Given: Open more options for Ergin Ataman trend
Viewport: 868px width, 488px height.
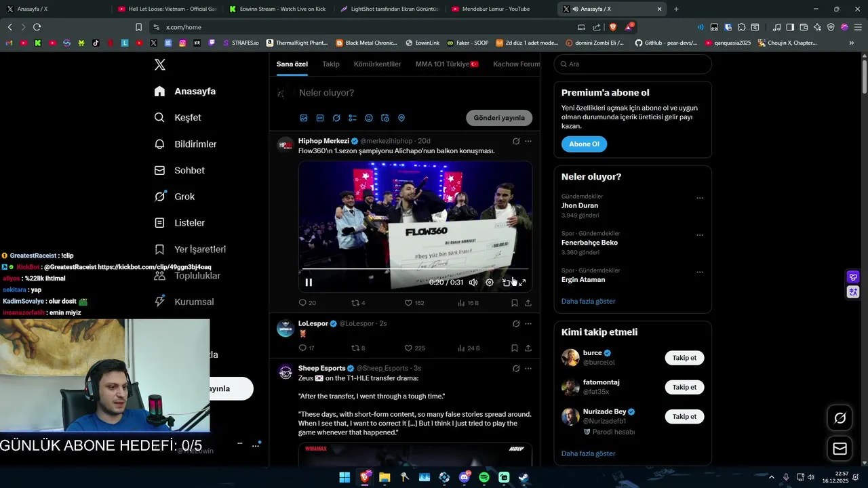Looking at the screenshot, I should [700, 272].
